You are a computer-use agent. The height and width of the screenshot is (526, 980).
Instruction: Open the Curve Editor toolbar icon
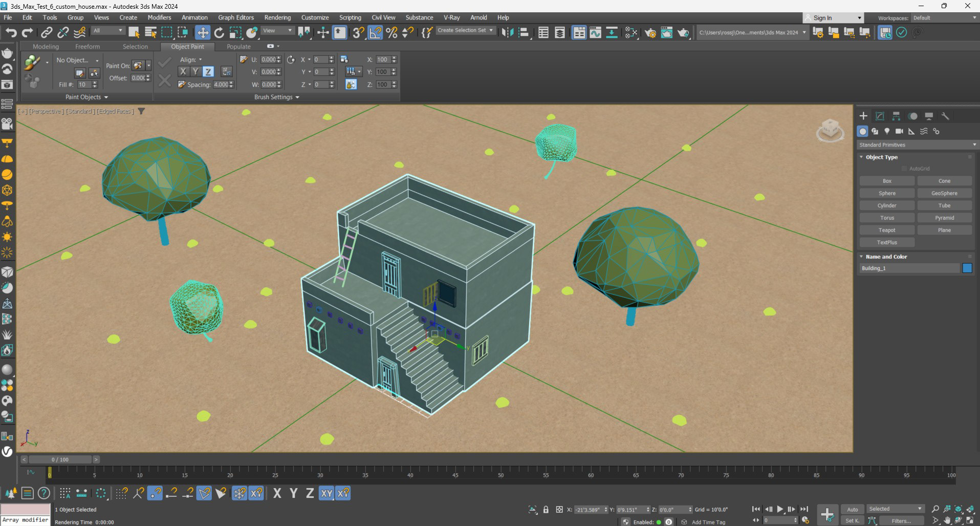point(595,33)
